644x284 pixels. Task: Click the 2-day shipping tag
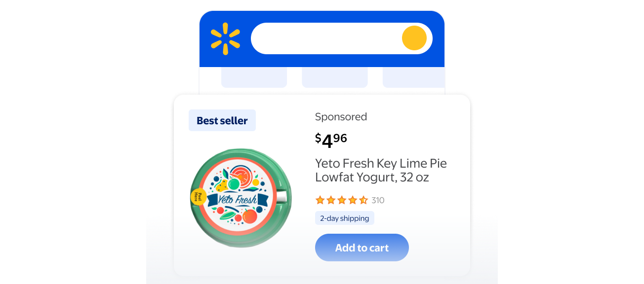click(x=344, y=218)
